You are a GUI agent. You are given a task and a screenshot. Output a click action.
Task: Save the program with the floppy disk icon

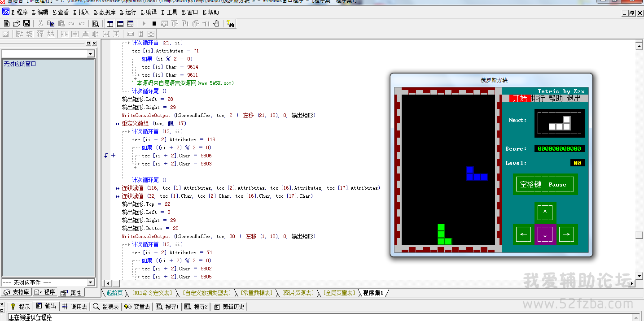tap(26, 23)
